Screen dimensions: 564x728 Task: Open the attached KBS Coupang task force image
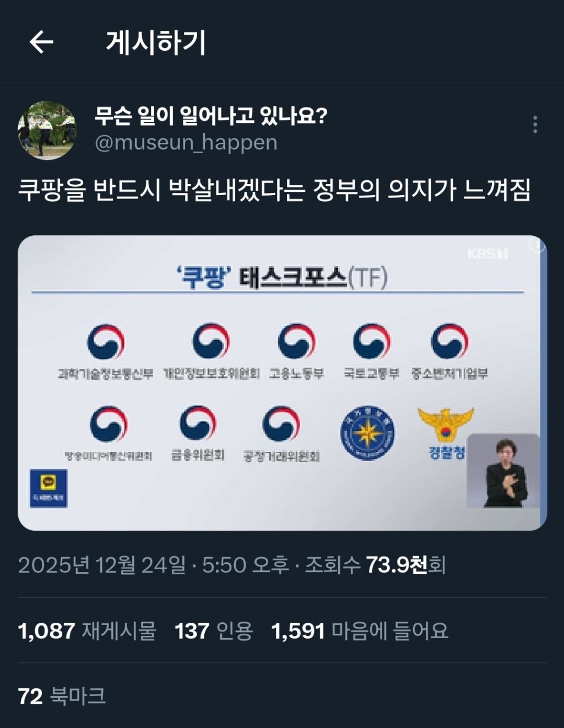(282, 383)
